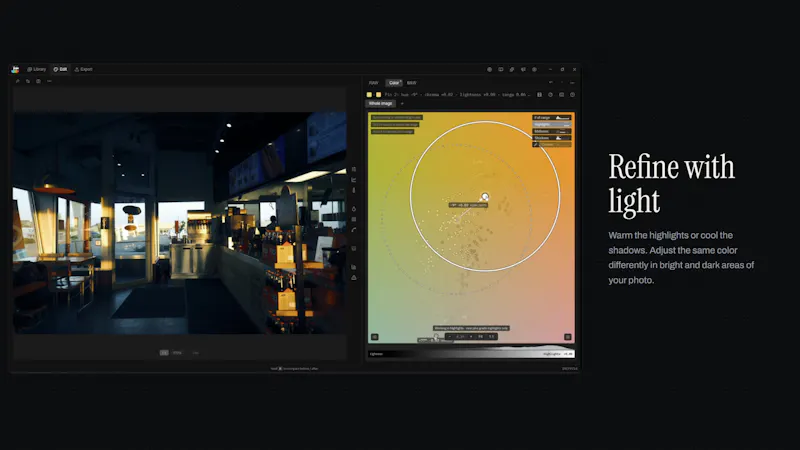Click the top icon in vertical tool strip
This screenshot has width=800, height=450.
tap(354, 169)
